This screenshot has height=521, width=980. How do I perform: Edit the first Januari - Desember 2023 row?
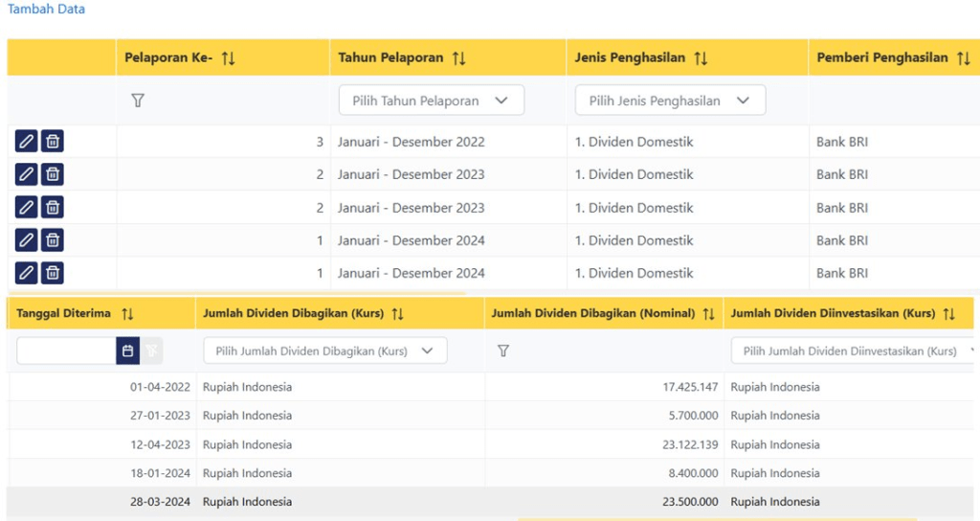coord(26,174)
